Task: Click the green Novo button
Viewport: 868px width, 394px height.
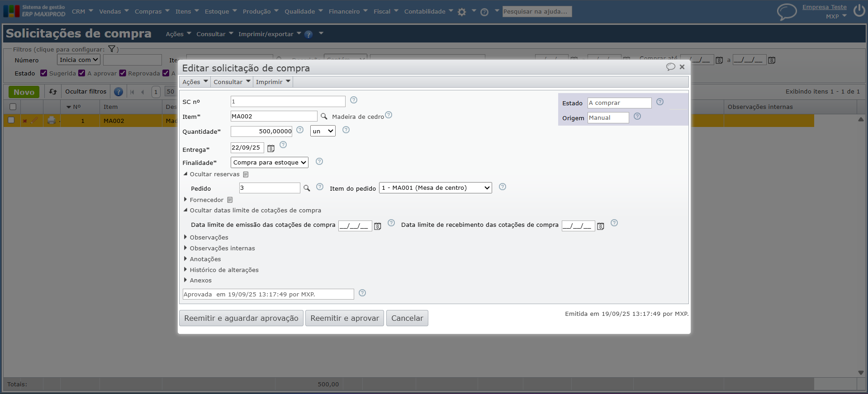Action: [x=24, y=92]
